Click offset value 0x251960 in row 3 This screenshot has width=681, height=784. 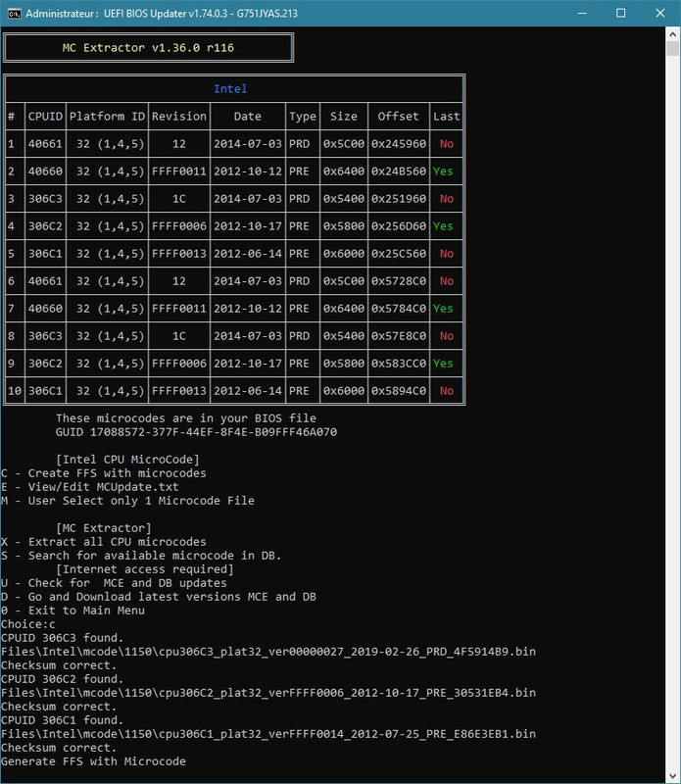click(x=399, y=199)
